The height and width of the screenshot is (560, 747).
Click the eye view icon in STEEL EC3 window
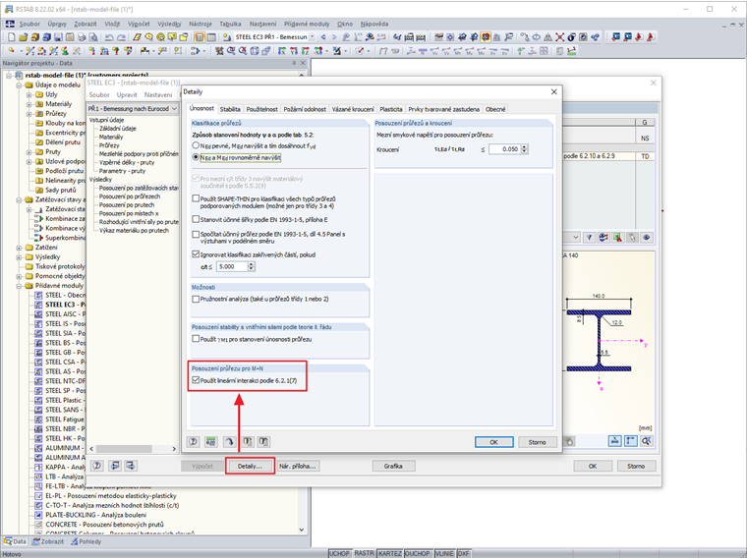(x=647, y=237)
